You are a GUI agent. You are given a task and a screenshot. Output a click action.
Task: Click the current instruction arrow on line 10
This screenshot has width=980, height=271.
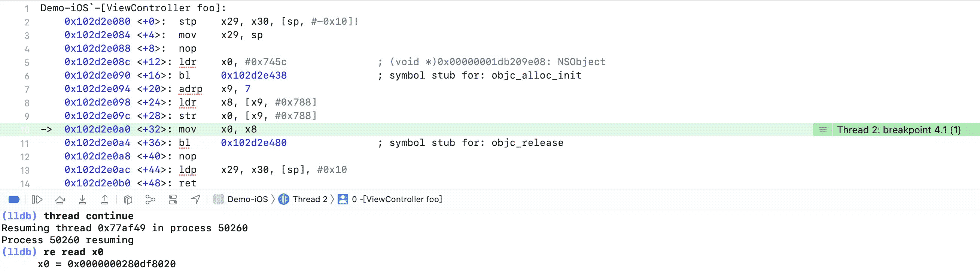[x=46, y=130]
